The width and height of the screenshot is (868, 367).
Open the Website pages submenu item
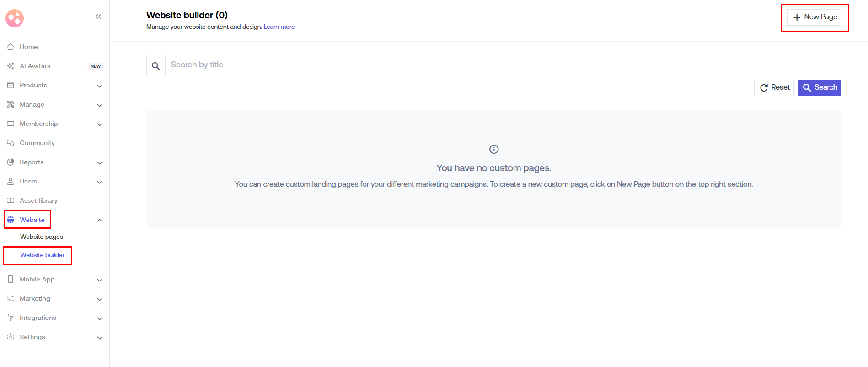(42, 237)
